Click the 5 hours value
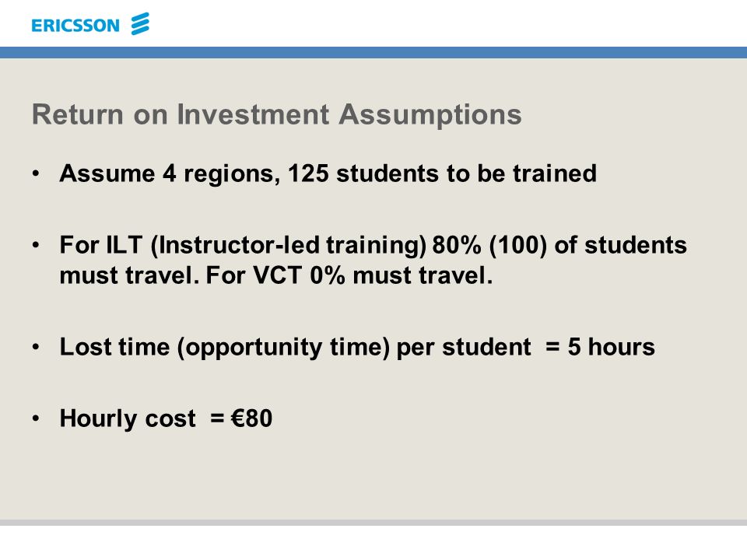Image resolution: width=747 pixels, height=560 pixels. [x=612, y=347]
